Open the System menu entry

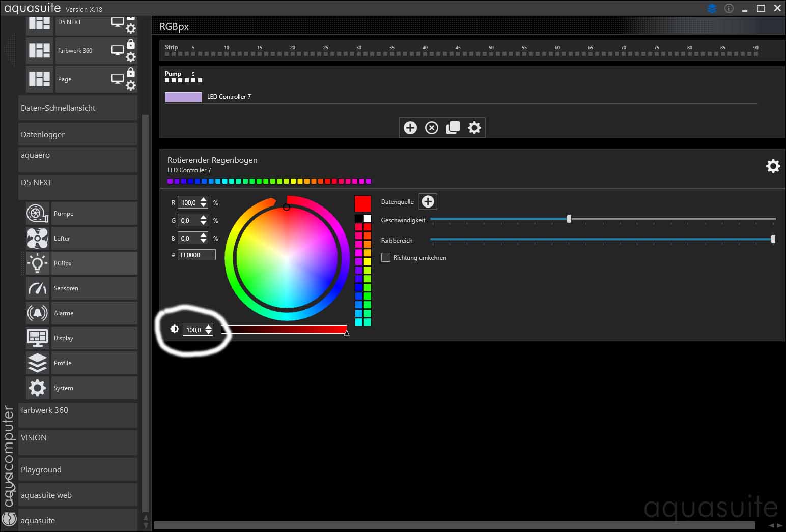[x=94, y=388]
